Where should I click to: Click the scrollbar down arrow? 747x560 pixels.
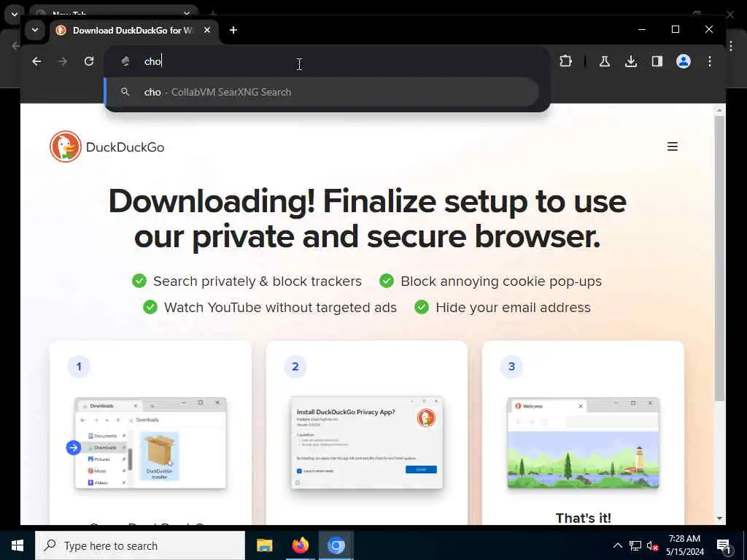pyautogui.click(x=719, y=518)
